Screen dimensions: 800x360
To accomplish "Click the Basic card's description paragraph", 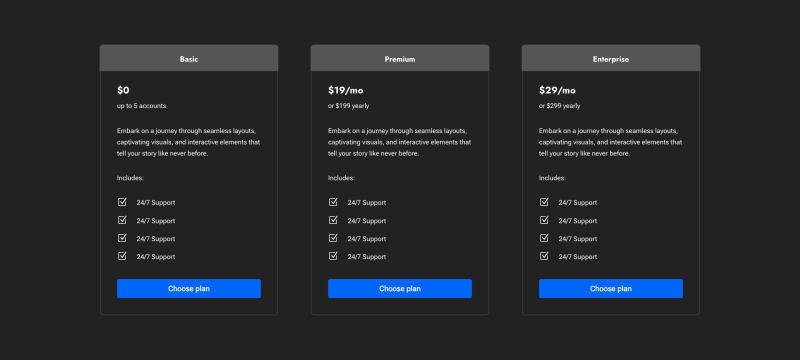I will (x=189, y=142).
